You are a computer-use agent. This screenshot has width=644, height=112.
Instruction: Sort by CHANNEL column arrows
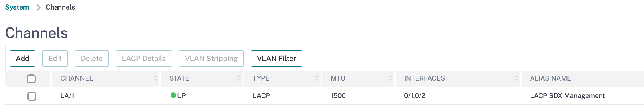tap(155, 78)
